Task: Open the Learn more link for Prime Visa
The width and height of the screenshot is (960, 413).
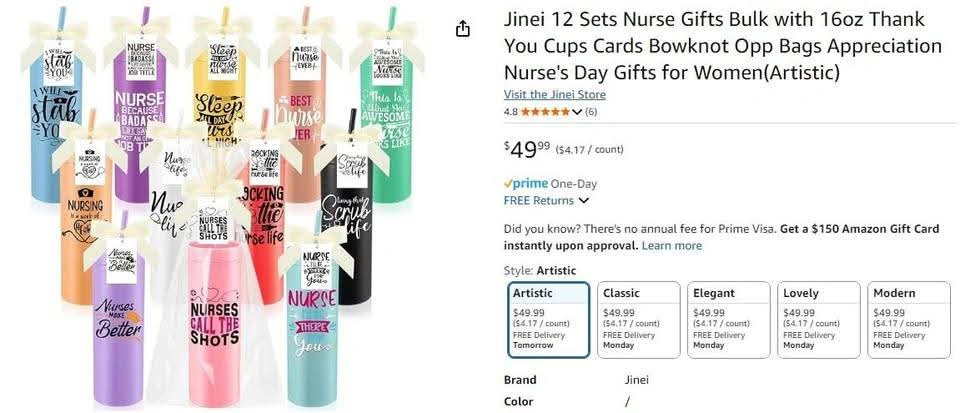Action: (x=671, y=246)
